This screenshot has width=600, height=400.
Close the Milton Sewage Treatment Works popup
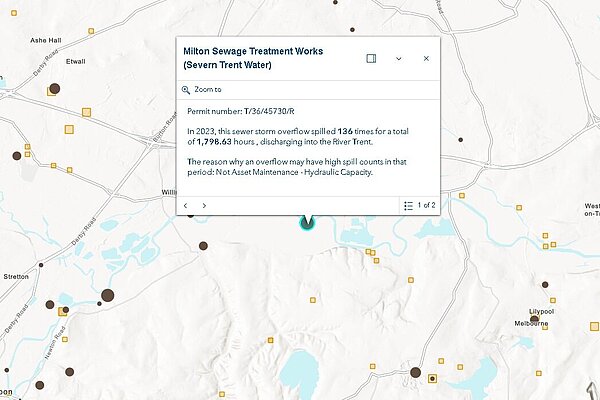[x=426, y=58]
